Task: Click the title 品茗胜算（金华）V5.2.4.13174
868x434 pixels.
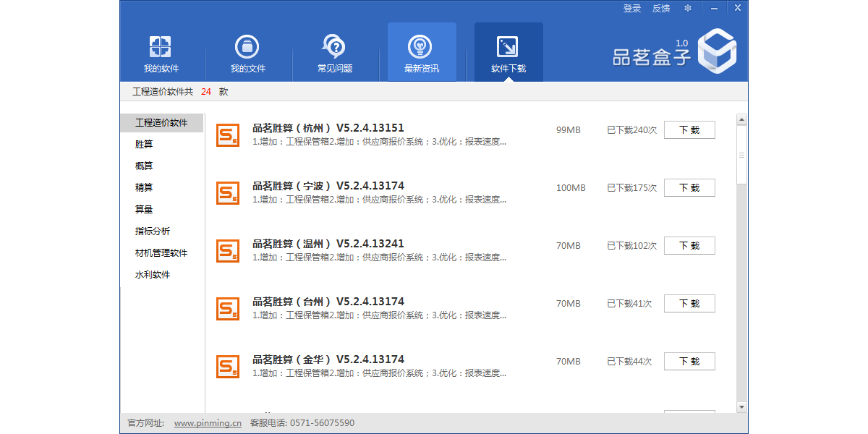Action: click(x=328, y=359)
